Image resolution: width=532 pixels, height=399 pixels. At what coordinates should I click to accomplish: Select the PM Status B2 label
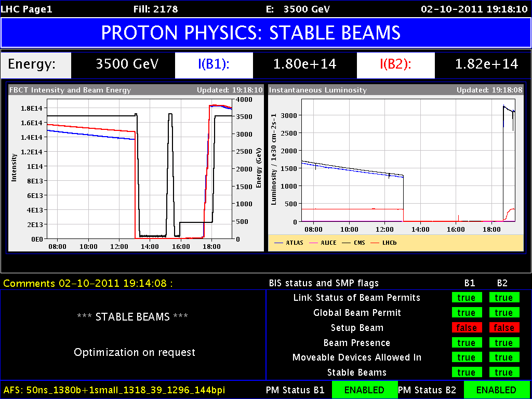pos(428,390)
